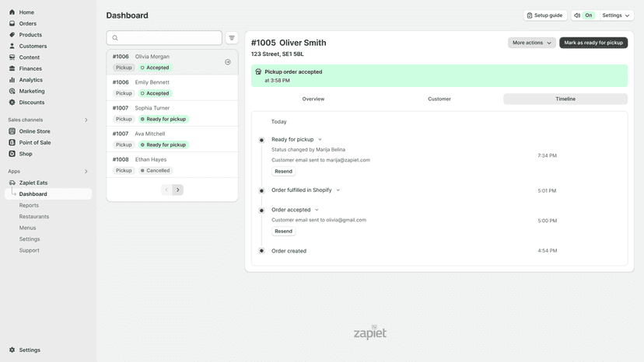Select Olivia Morgan's order #1006
Viewport: 644px width, 362px height.
(x=172, y=62)
